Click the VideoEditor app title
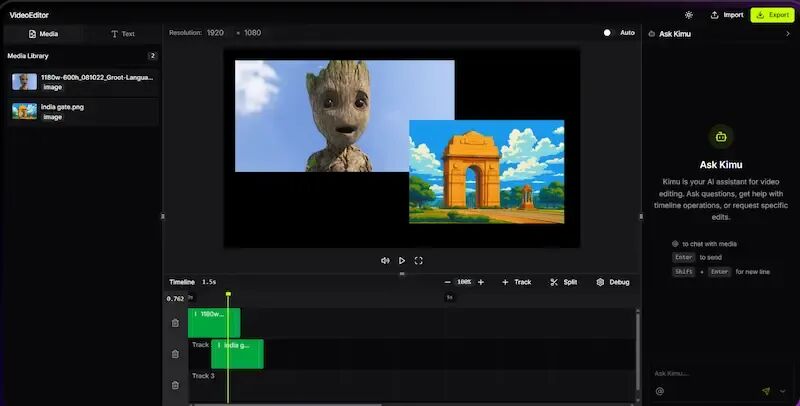 pyautogui.click(x=29, y=15)
